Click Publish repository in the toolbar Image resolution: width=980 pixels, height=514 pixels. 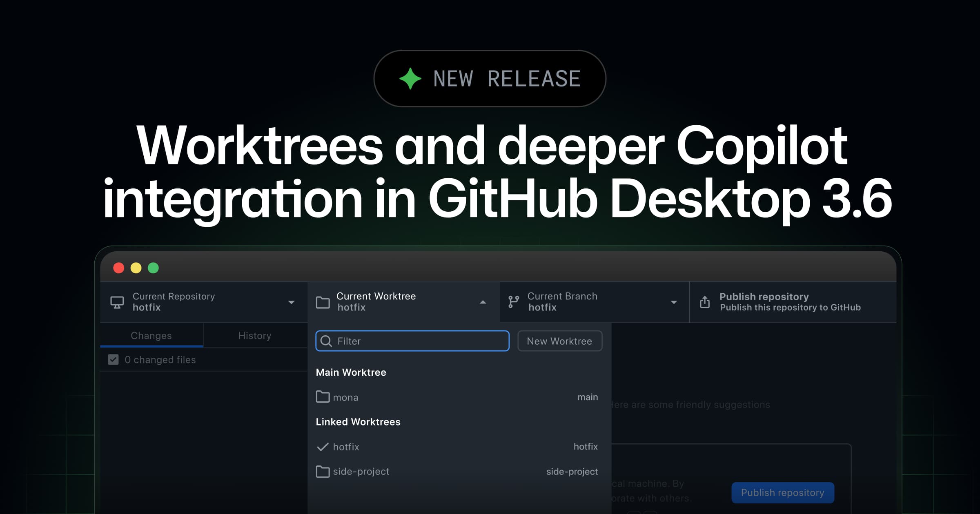(x=793, y=302)
